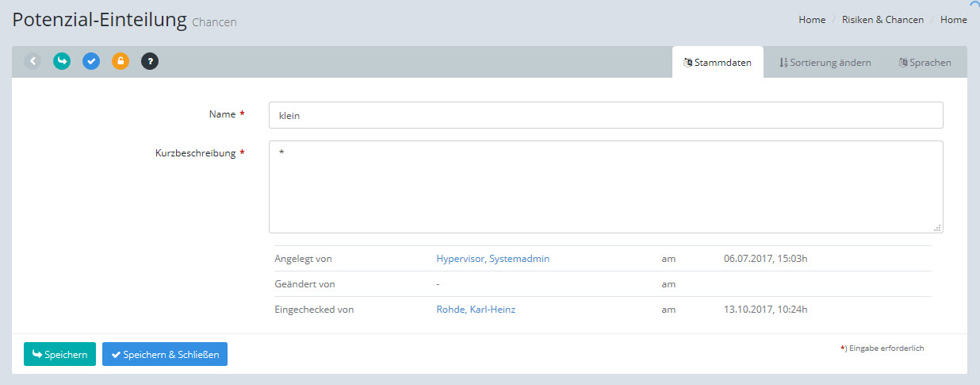The image size is (980, 385).
Task: Open the Sortierung ändern tab
Action: [x=825, y=63]
